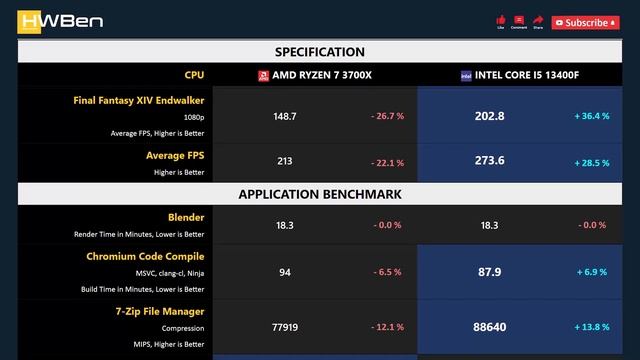Open the Comment icon
Viewport: 640px width, 360px height.
pyautogui.click(x=519, y=20)
